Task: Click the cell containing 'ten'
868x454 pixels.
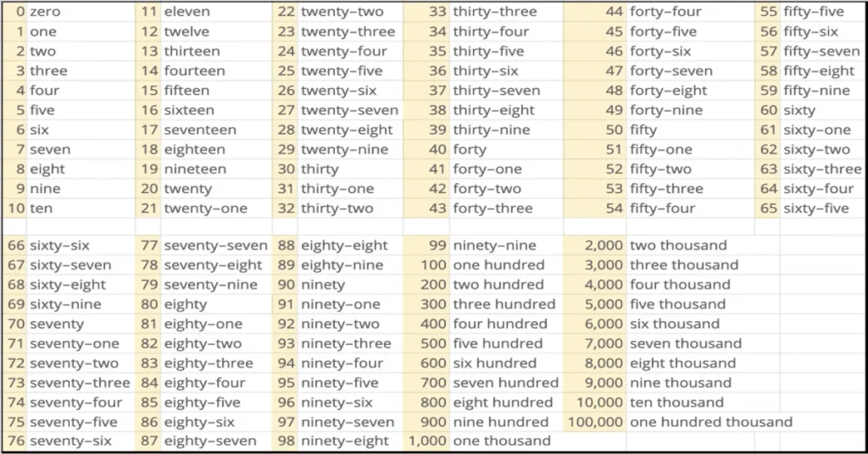Action: tap(43, 208)
